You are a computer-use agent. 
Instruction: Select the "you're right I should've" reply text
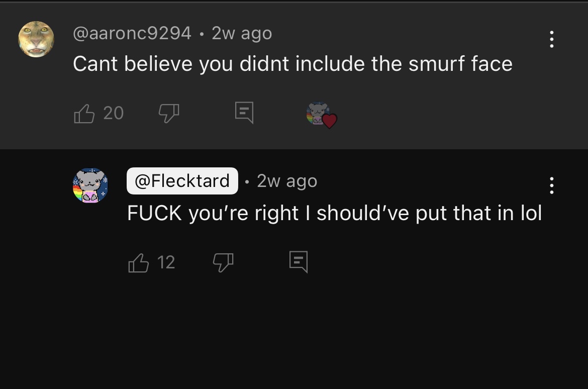point(300,213)
